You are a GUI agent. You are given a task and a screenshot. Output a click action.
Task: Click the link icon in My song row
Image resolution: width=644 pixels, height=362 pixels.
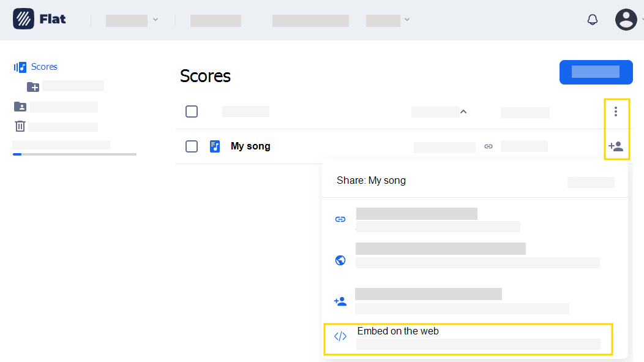[488, 146]
